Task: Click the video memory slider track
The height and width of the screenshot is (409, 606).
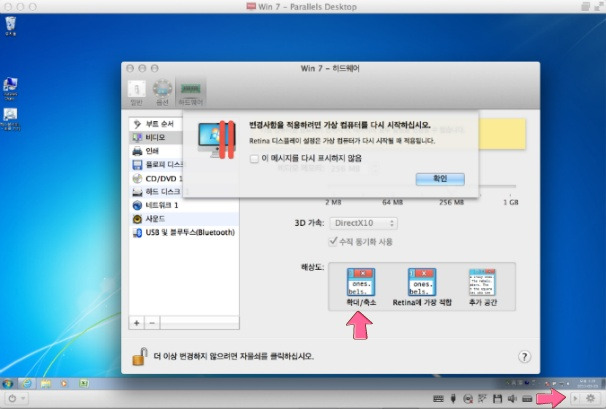Action: pos(420,186)
